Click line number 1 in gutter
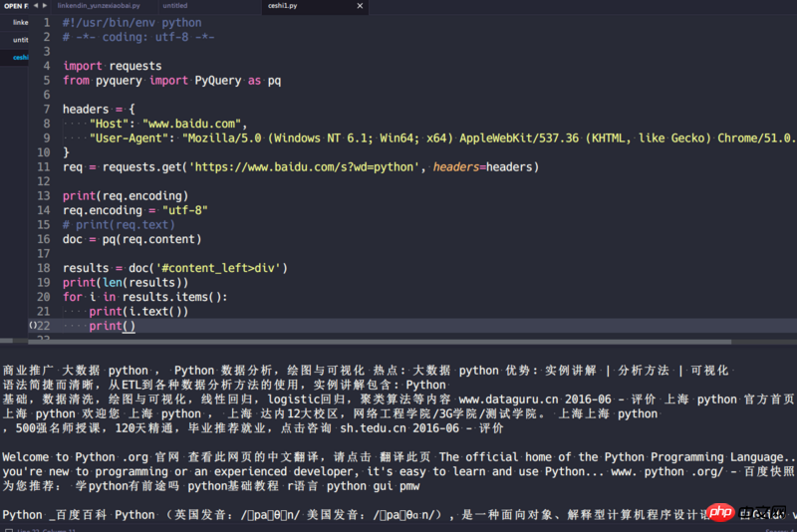797x532 pixels. point(46,22)
